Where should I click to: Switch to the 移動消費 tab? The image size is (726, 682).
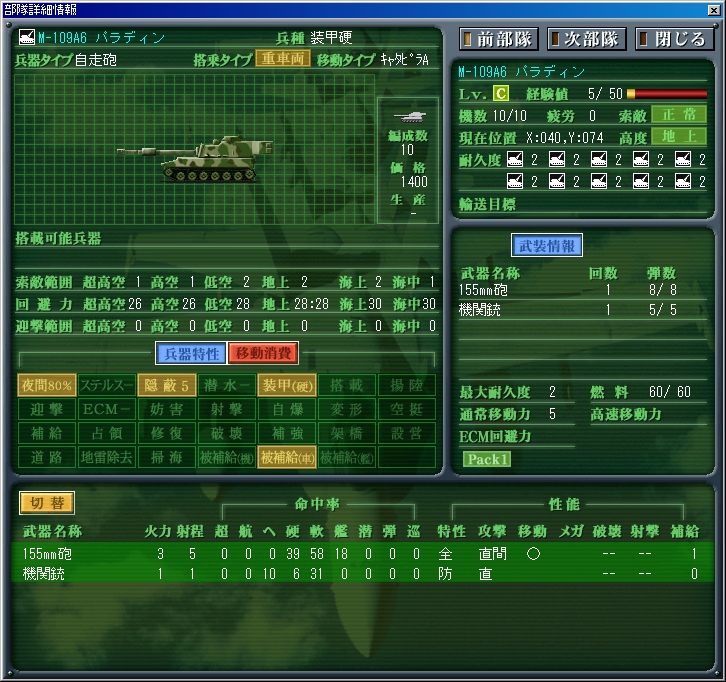coord(263,354)
